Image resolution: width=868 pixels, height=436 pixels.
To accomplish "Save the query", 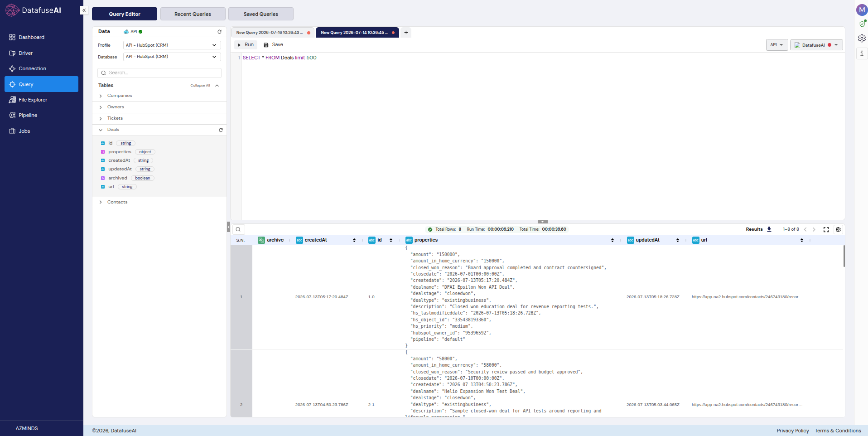I will tap(273, 45).
